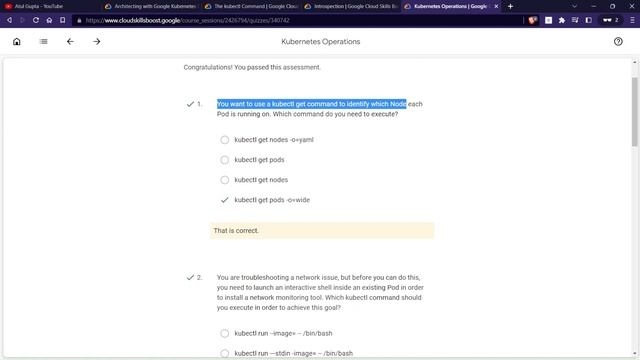The image size is (640, 360).
Task: Click scrollbar up arrow
Action: coord(634,62)
